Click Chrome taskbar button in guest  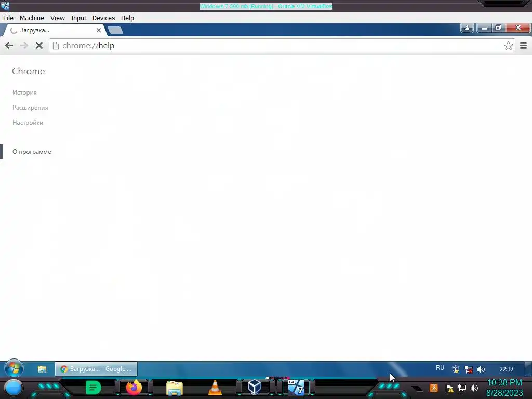pos(96,369)
